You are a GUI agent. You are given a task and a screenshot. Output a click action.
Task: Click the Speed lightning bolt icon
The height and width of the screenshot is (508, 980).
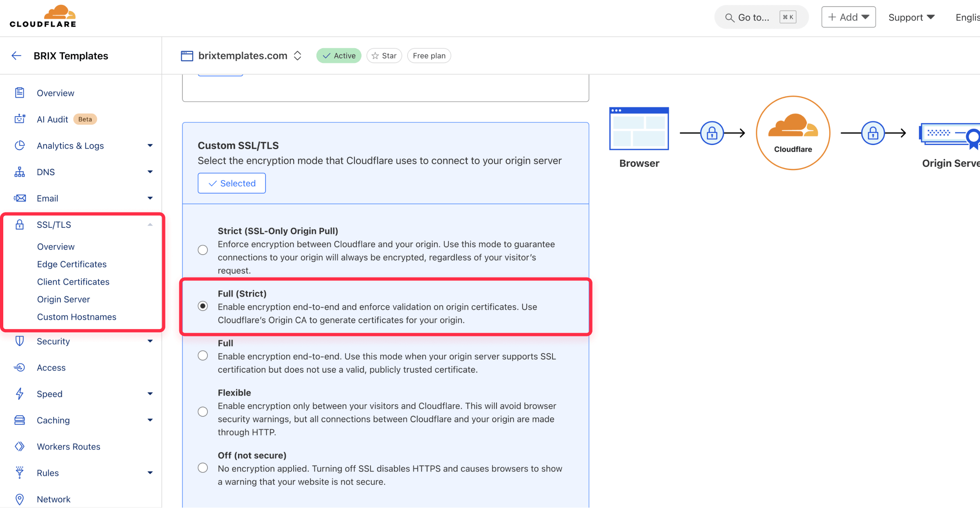[x=20, y=394]
